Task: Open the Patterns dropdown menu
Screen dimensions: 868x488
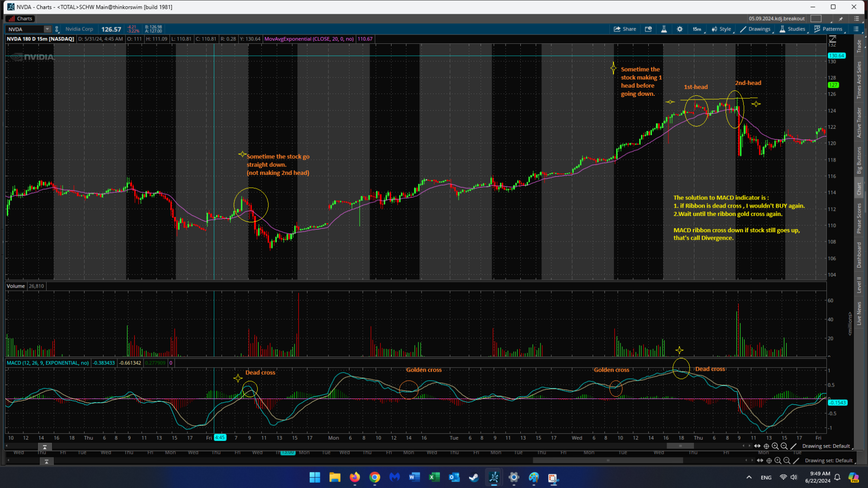Action: click(828, 29)
